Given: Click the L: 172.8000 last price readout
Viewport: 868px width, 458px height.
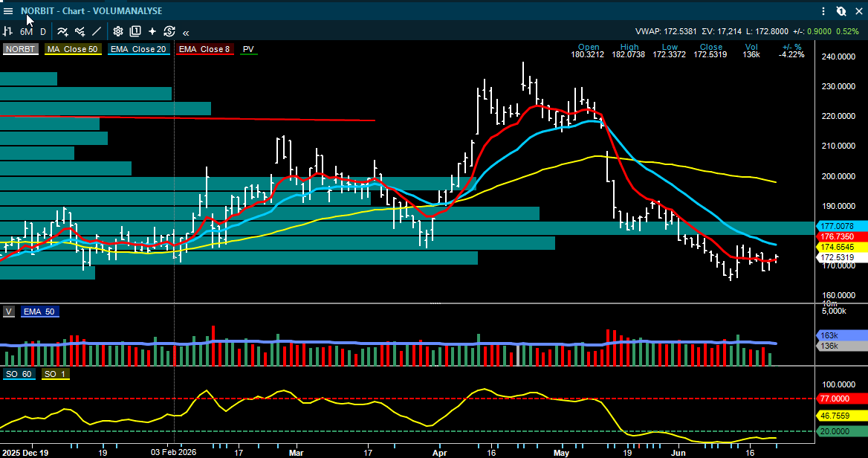Looking at the screenshot, I should (766, 31).
